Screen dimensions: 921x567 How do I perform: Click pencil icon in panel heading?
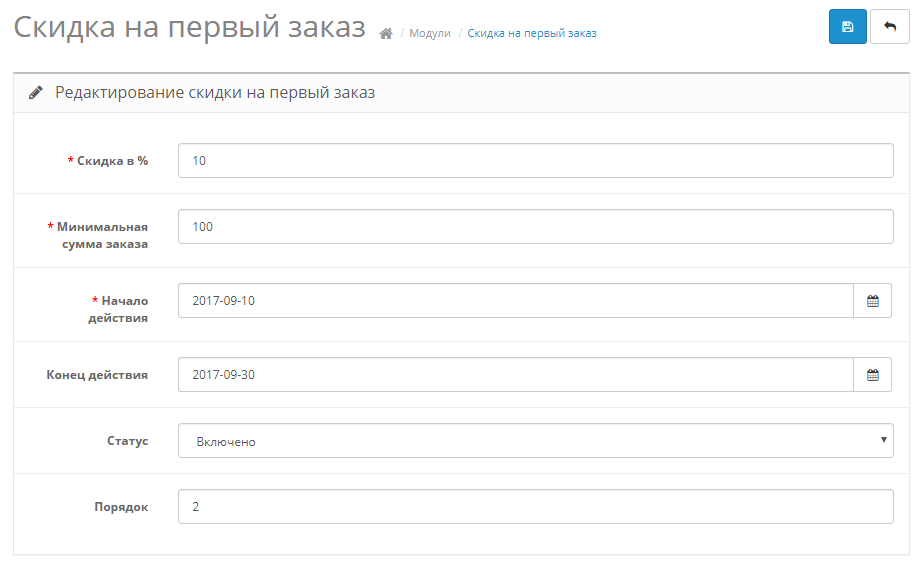[35, 93]
